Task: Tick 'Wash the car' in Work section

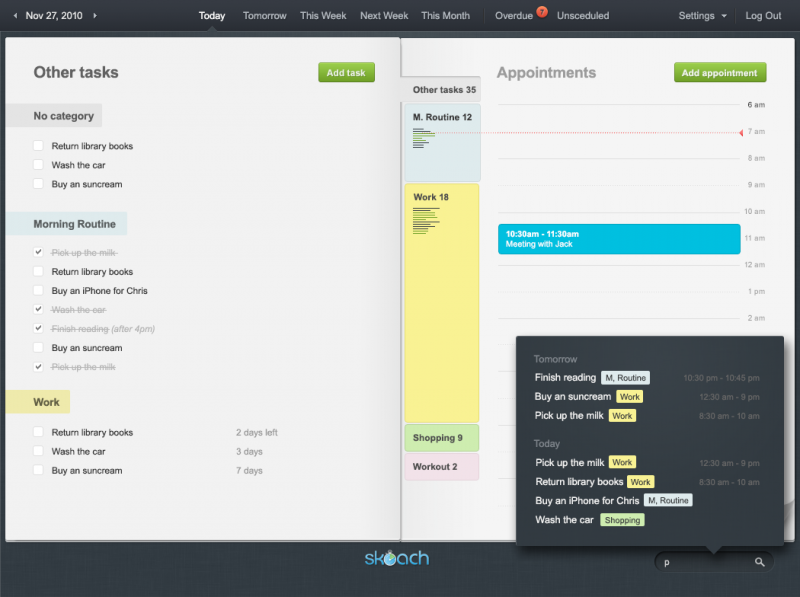Action: coord(38,452)
